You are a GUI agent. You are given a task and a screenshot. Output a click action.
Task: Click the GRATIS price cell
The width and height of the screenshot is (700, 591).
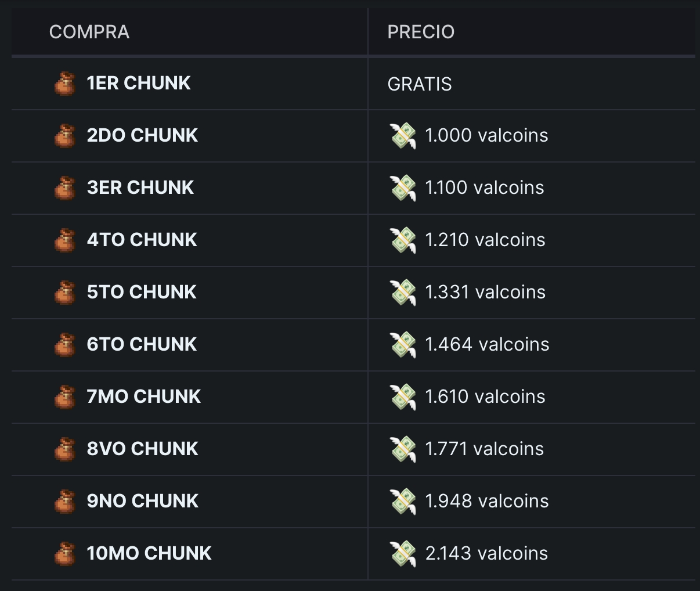click(420, 84)
